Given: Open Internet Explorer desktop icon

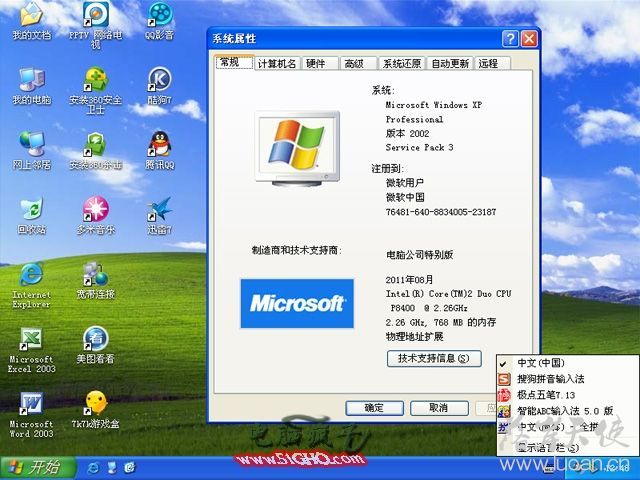Looking at the screenshot, I should [31, 286].
